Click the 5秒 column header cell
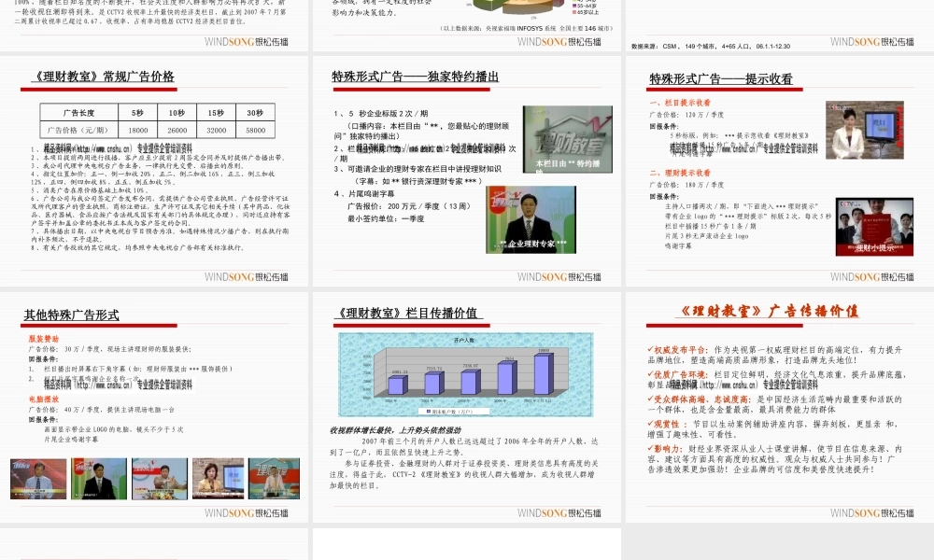This screenshot has width=934, height=560. click(137, 113)
